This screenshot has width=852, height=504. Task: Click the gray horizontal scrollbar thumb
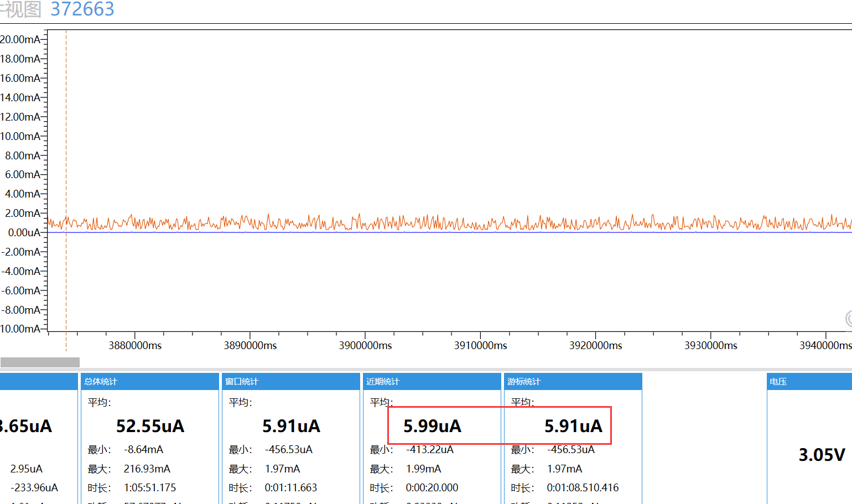tap(40, 362)
